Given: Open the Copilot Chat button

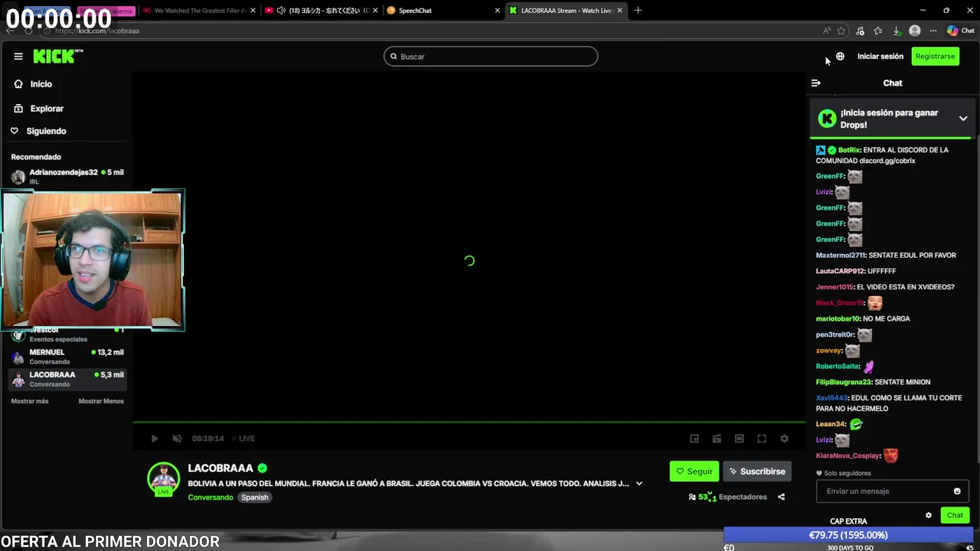Looking at the screenshot, I should click(960, 31).
